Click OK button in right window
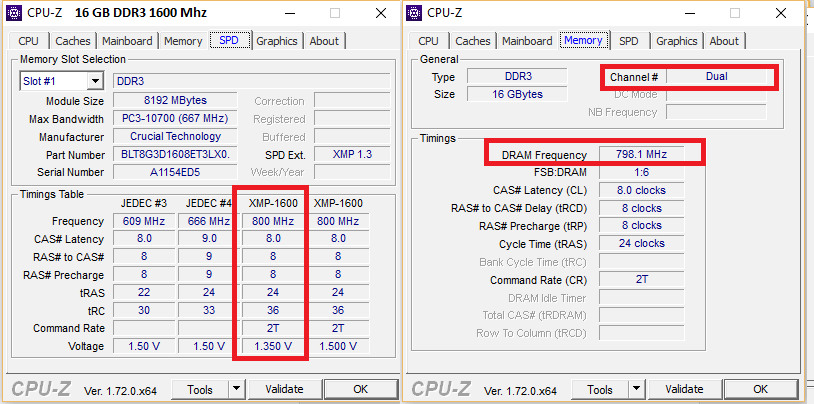 [x=760, y=389]
